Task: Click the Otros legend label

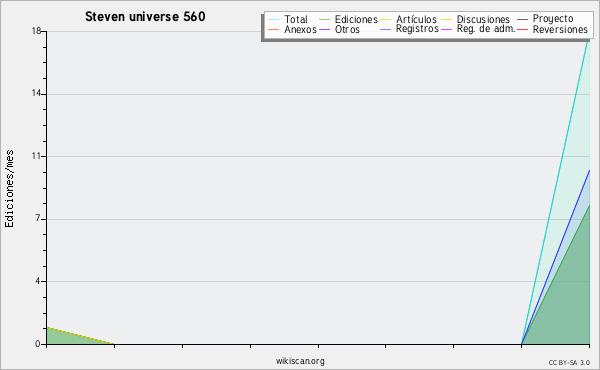Action: (347, 29)
